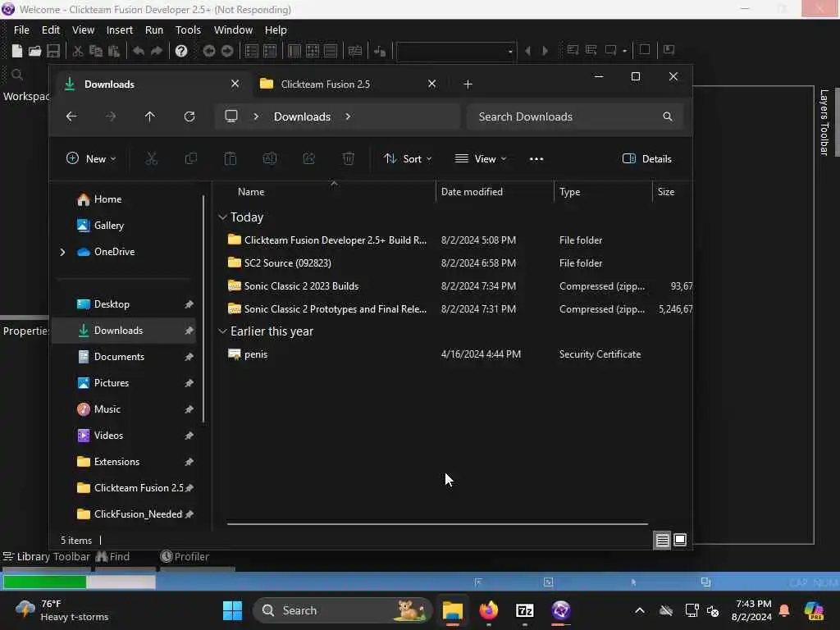Click the green progress bar in Fusion status area
840x630 pixels.
(x=44, y=582)
